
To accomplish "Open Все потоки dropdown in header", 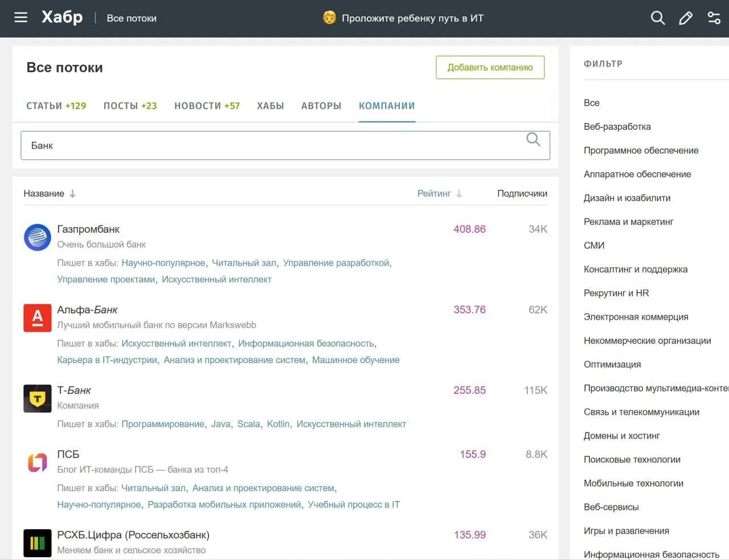I will 132,18.
